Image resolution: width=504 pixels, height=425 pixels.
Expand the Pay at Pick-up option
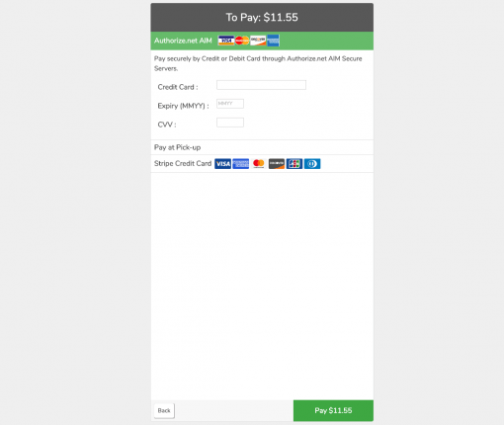[262, 147]
